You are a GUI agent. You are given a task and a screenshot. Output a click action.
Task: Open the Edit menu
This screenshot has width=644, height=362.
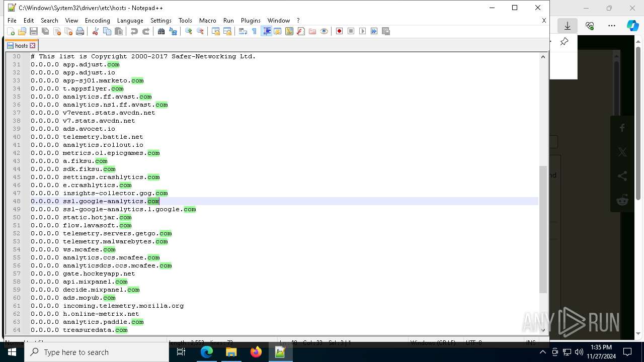tap(29, 21)
